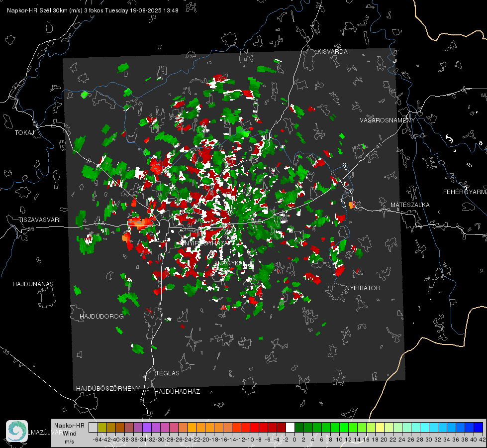The width and height of the screenshot is (487, 448).
Task: Click the TOKAJ town label
Action: tap(24, 133)
